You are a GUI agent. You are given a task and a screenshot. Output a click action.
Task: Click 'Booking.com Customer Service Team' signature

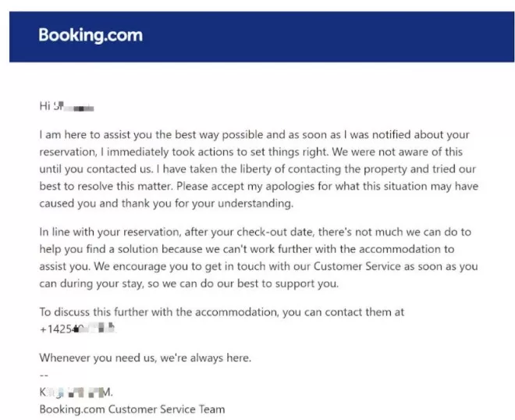click(x=132, y=410)
